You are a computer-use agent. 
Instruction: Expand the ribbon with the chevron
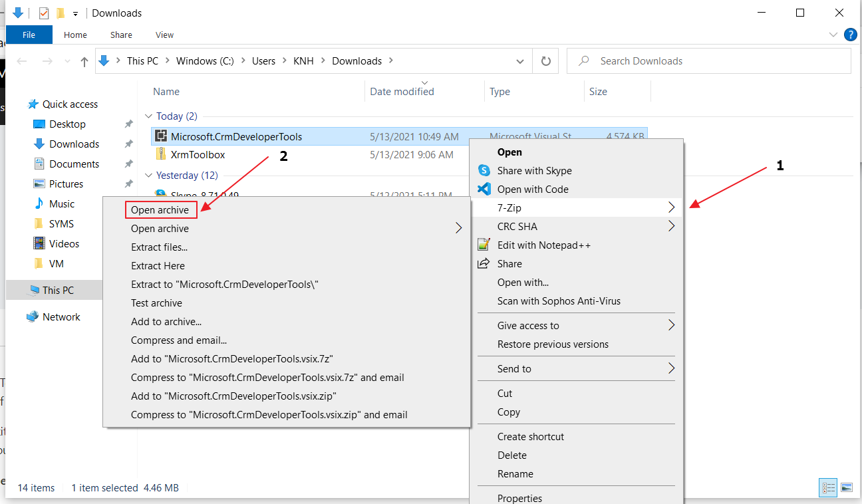point(833,35)
